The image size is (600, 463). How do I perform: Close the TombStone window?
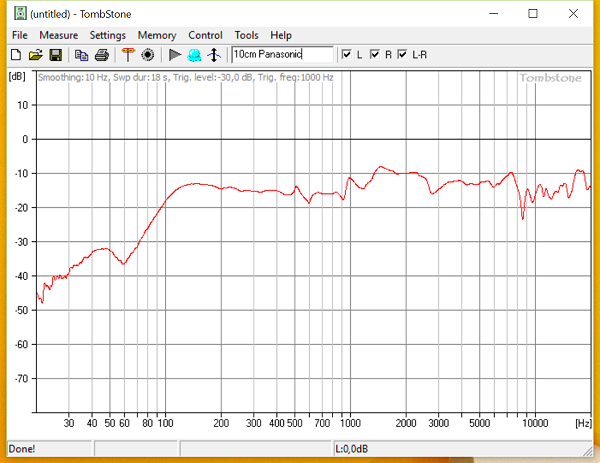(x=573, y=14)
